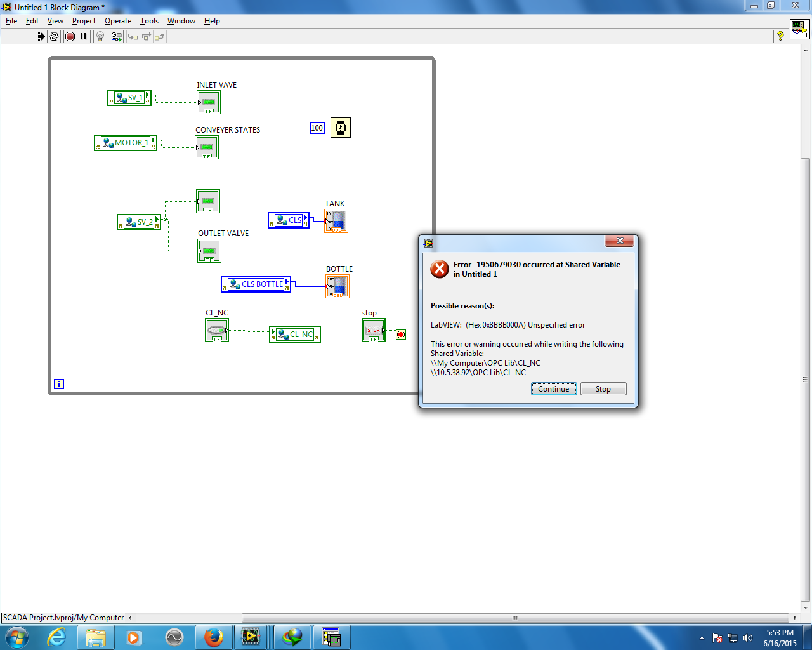Select the stop button control terminal

tap(374, 330)
